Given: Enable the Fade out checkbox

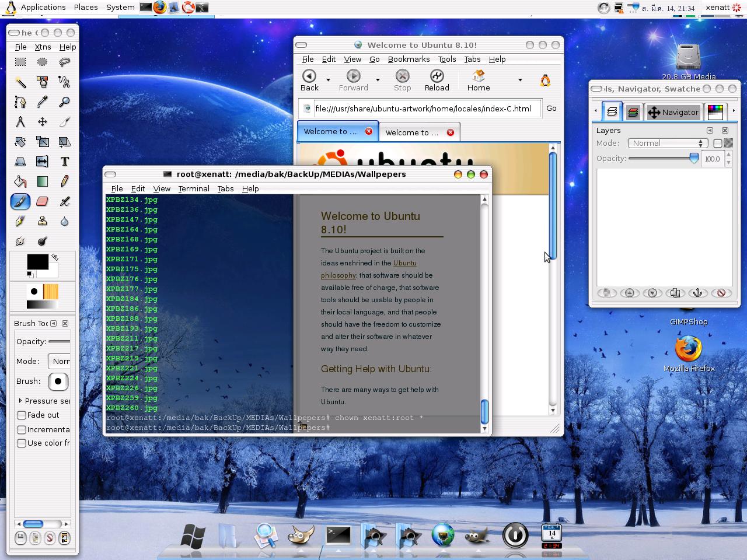Looking at the screenshot, I should tap(22, 415).
